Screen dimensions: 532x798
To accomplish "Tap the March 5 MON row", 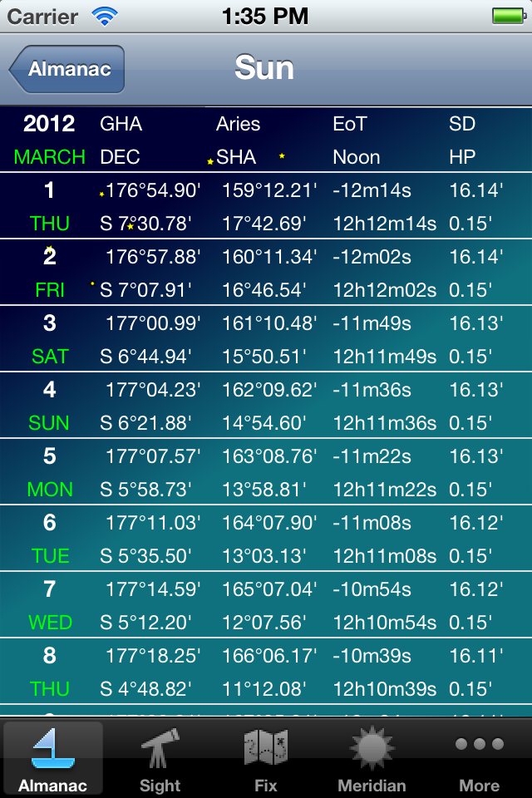I will coord(266,472).
